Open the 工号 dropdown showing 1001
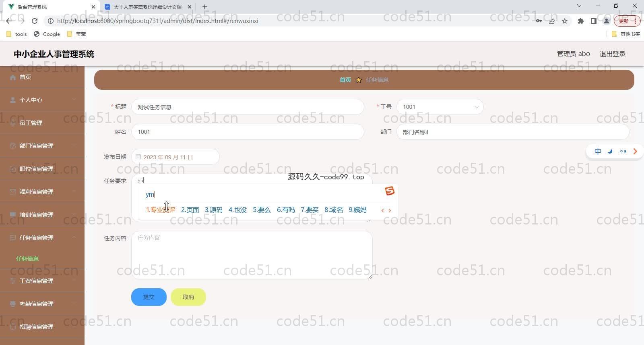Screen dimensions: 644x345 (x=440, y=107)
